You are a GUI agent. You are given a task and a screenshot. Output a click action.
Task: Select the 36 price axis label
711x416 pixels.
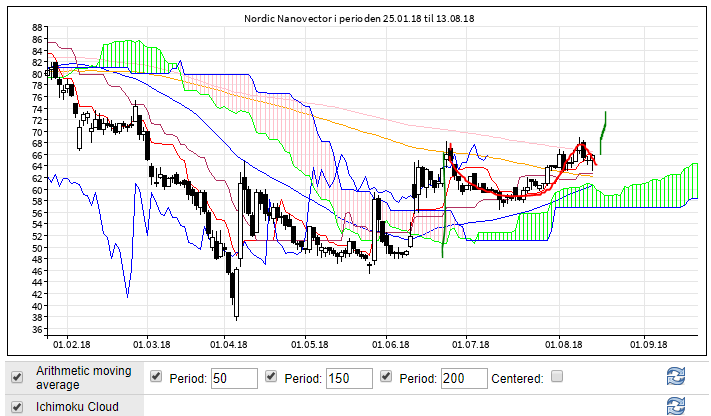37,329
